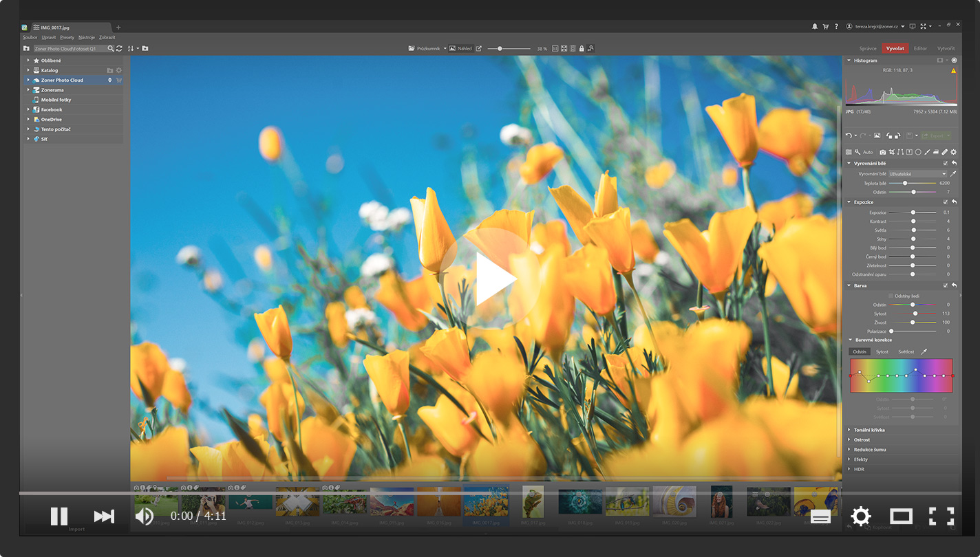The image size is (980, 557).
Task: Switch to the Editor module tab
Action: (920, 48)
